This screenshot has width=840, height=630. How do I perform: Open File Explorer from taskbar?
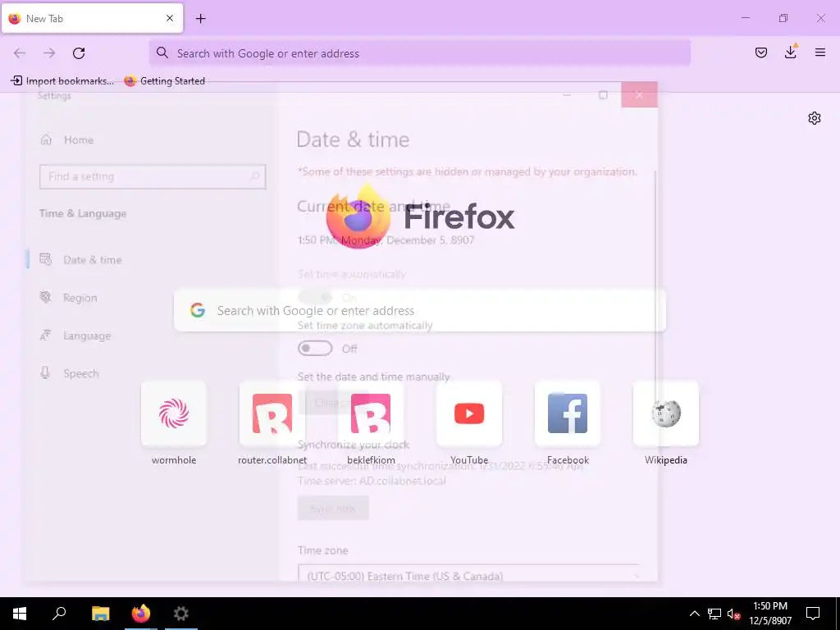pyautogui.click(x=100, y=614)
